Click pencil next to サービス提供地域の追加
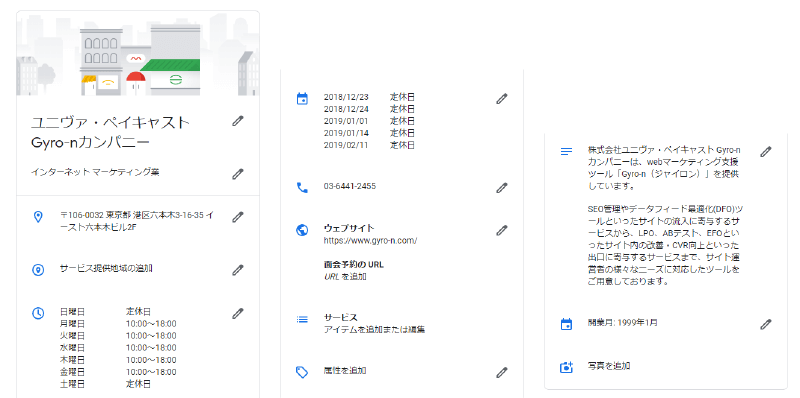 [x=238, y=270]
